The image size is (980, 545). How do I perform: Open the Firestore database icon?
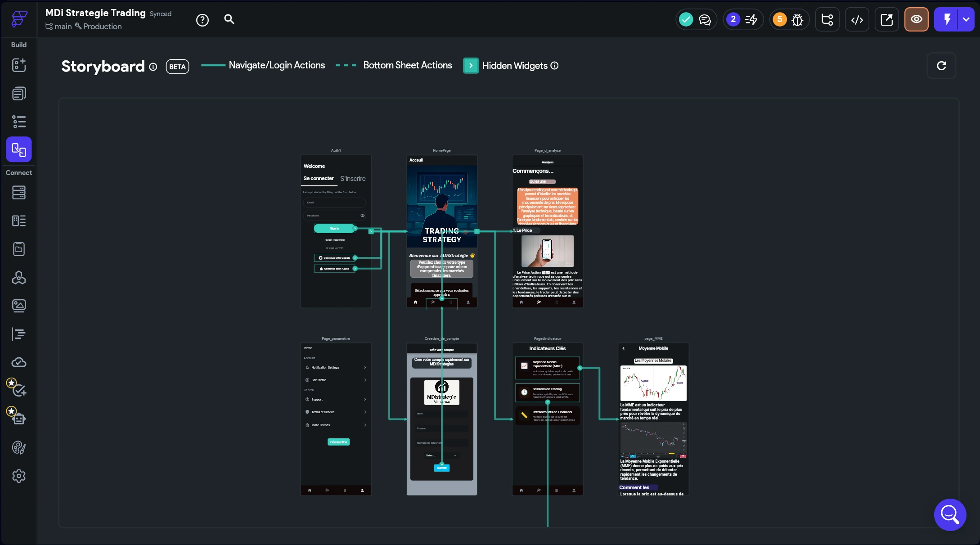coord(19,193)
